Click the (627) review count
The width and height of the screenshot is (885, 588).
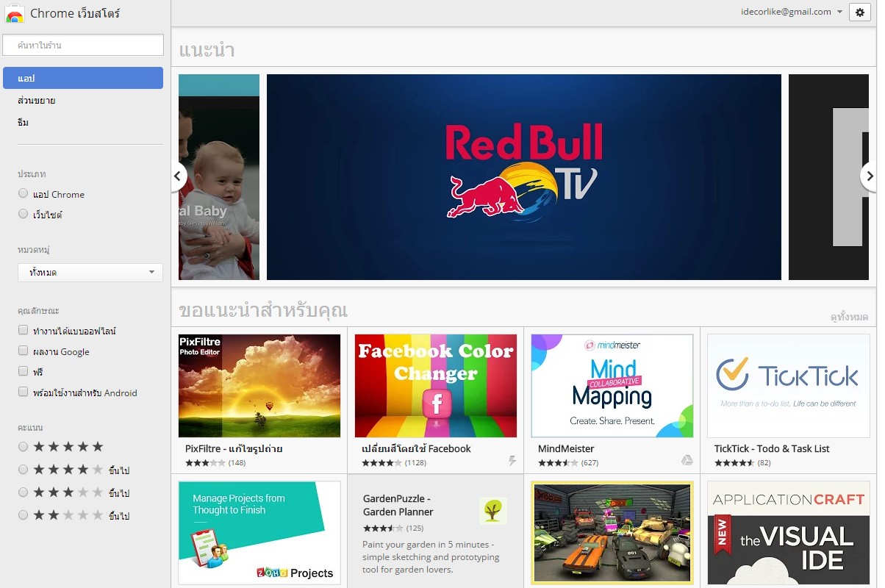coord(590,462)
